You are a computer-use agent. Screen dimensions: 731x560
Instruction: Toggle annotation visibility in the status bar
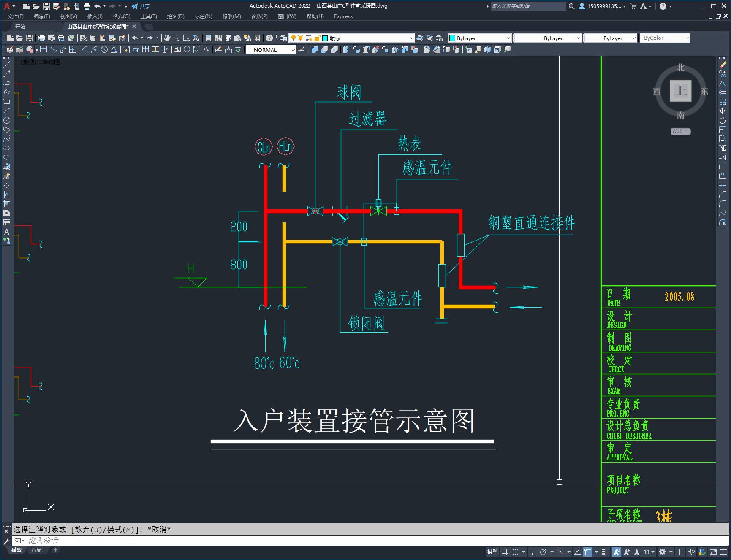[x=617, y=552]
